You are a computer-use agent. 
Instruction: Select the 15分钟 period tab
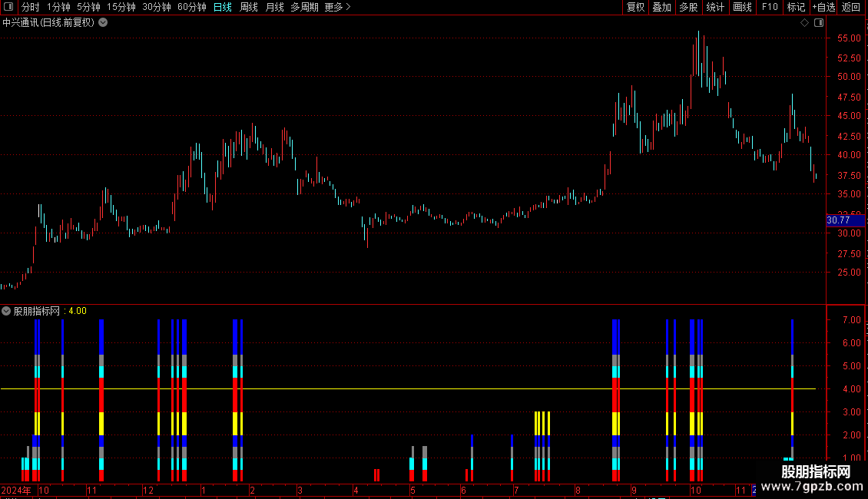(x=121, y=7)
